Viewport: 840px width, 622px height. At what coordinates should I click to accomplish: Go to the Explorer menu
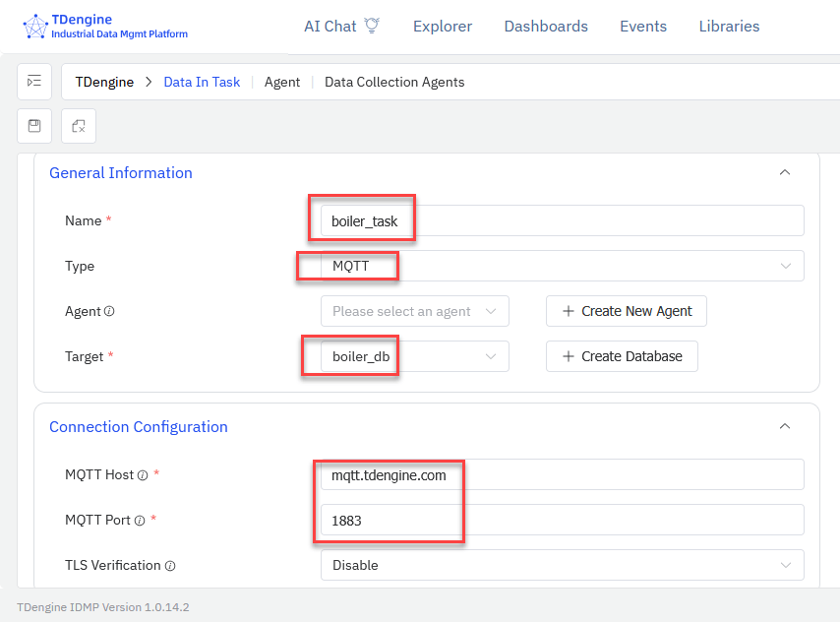[x=442, y=27]
